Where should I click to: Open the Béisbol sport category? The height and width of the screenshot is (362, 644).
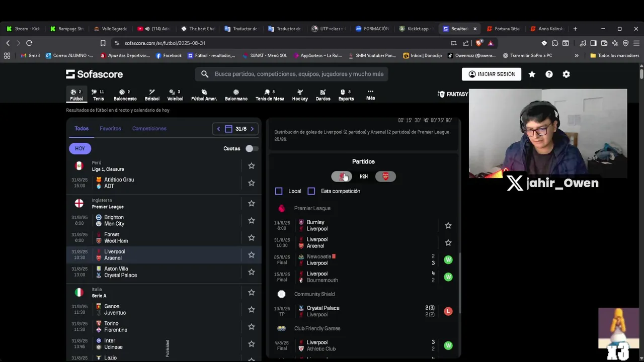point(152,95)
